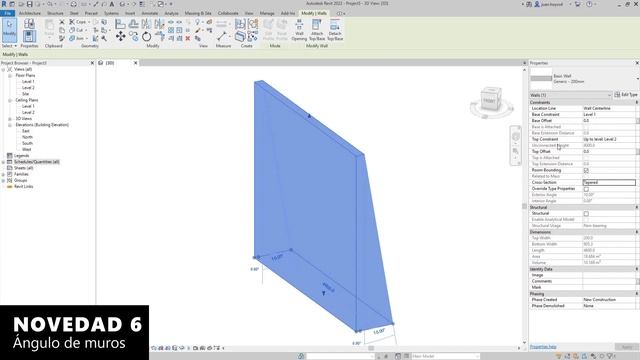Open the Basic Wall type selector dropdown arrow
Screen dimensions: 640x360
click(x=637, y=79)
